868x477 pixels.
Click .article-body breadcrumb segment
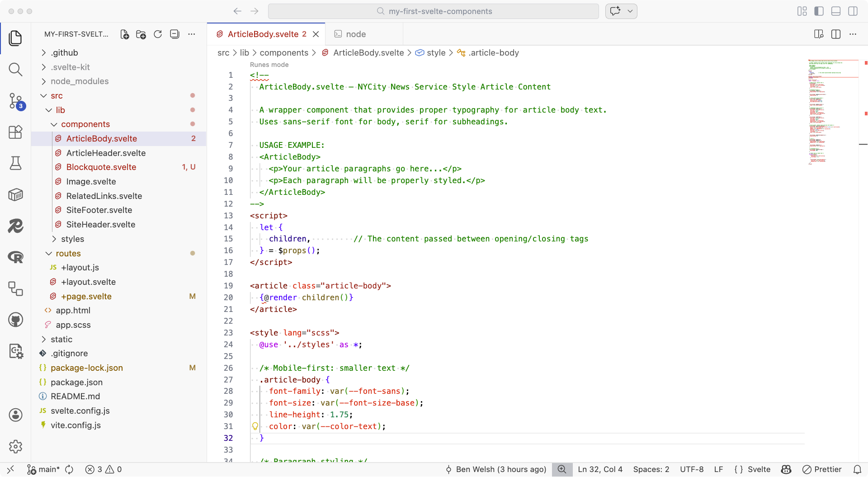488,53
